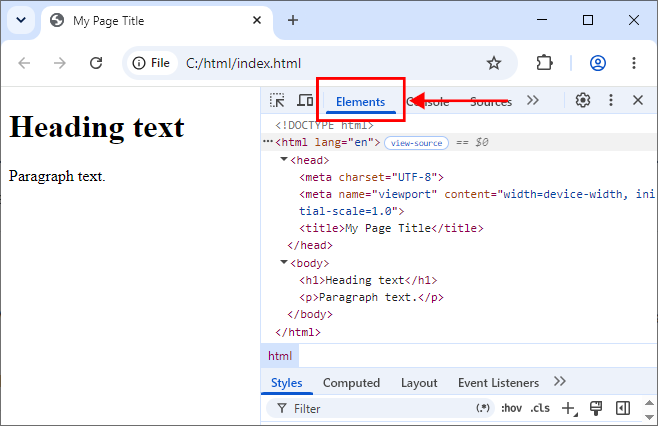Close the My Page Title tab
Viewport: 658px width, 426px height.
[257, 20]
